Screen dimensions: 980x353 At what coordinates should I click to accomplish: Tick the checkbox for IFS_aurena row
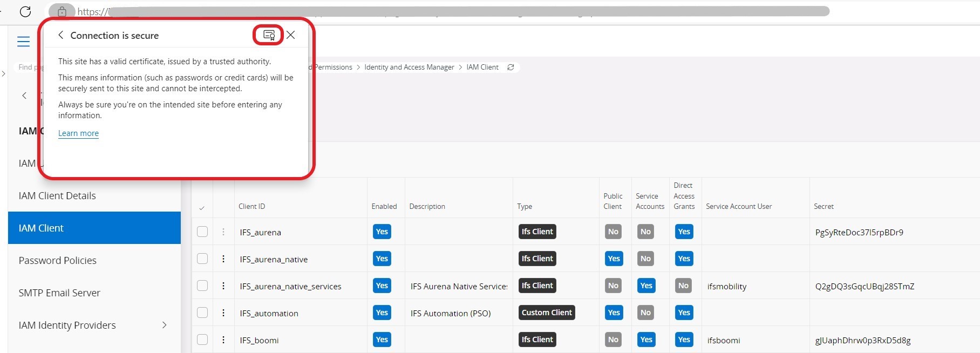202,232
